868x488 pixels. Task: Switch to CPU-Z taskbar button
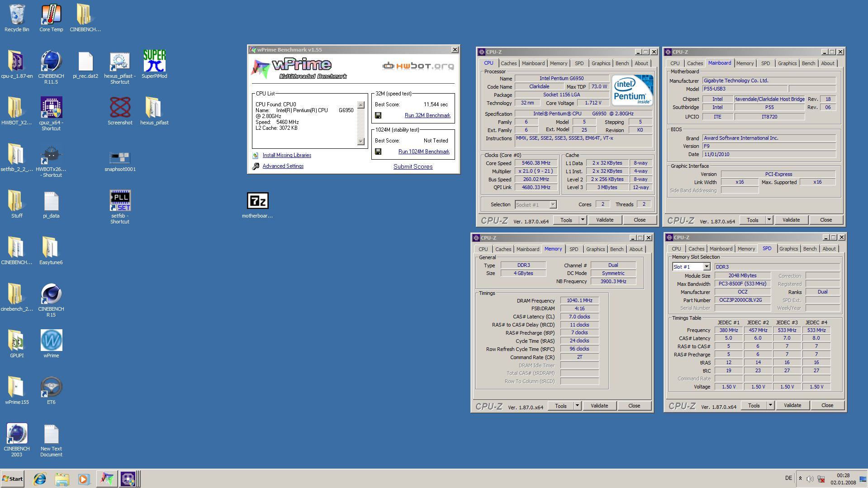(128, 479)
